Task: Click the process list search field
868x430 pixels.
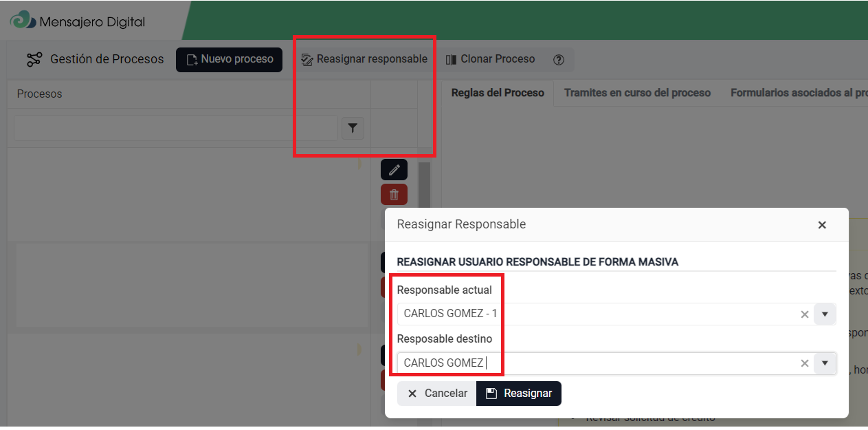Action: point(175,128)
